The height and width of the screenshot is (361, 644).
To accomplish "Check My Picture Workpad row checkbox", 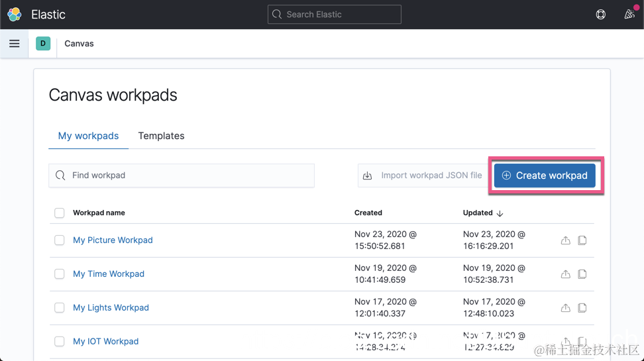I will pyautogui.click(x=60, y=240).
